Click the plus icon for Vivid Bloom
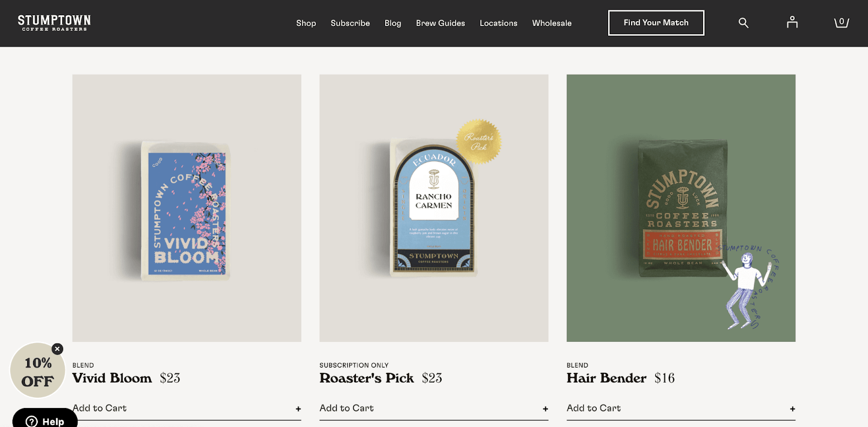The width and height of the screenshot is (868, 427). pyautogui.click(x=298, y=409)
